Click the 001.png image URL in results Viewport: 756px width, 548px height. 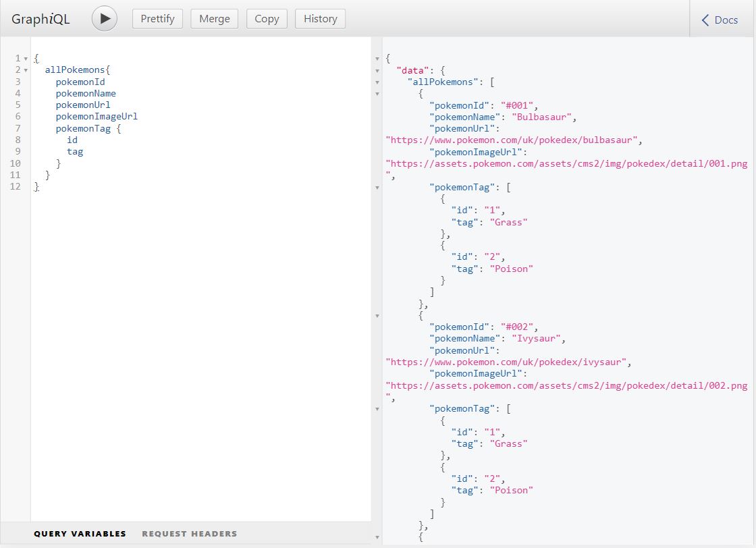[x=566, y=164]
